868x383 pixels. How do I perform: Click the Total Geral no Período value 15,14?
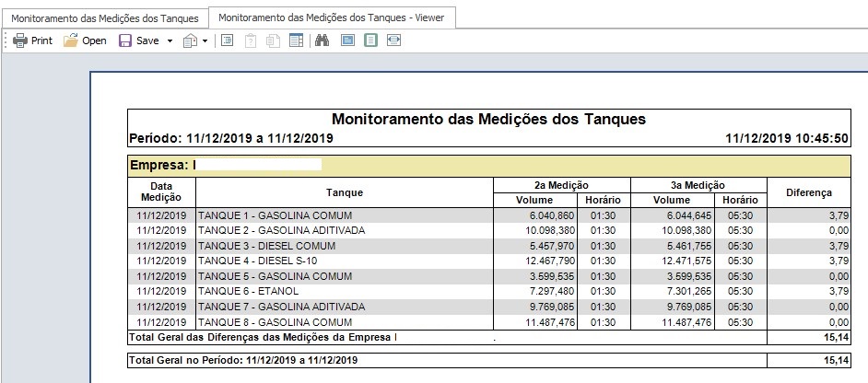click(837, 360)
